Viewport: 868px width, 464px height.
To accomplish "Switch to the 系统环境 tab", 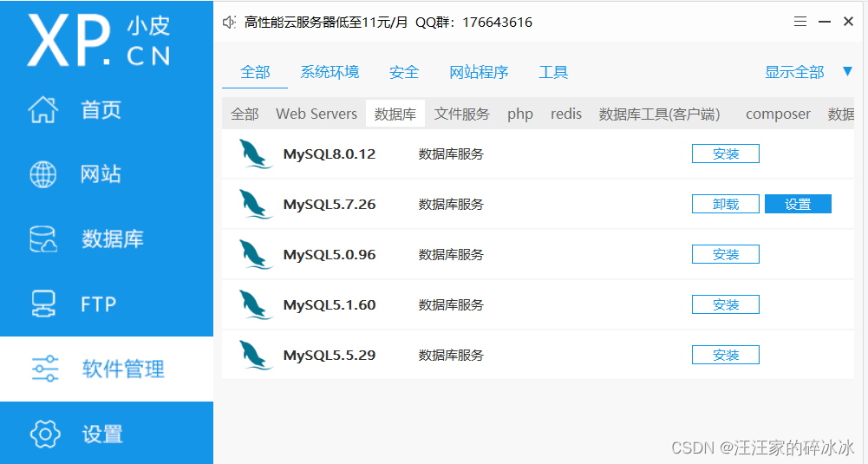I will (330, 73).
